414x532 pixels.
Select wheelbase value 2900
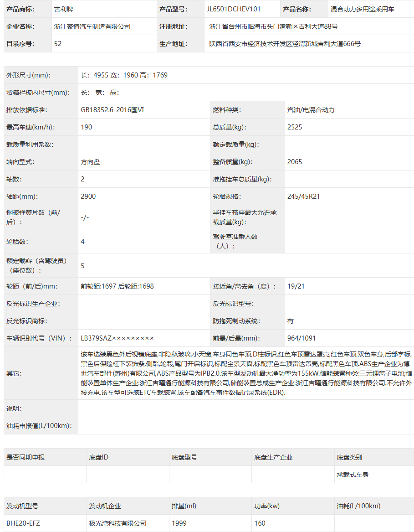pyautogui.click(x=88, y=196)
